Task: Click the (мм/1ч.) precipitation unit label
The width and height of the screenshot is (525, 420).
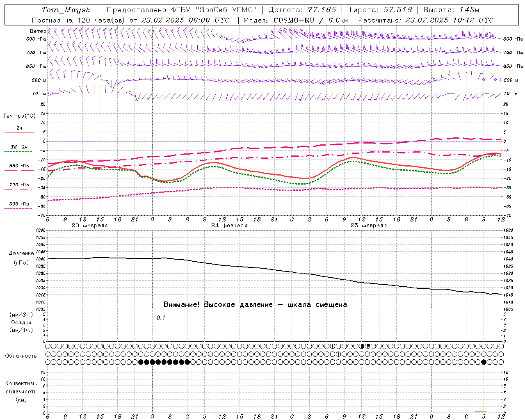Action: pyautogui.click(x=21, y=330)
